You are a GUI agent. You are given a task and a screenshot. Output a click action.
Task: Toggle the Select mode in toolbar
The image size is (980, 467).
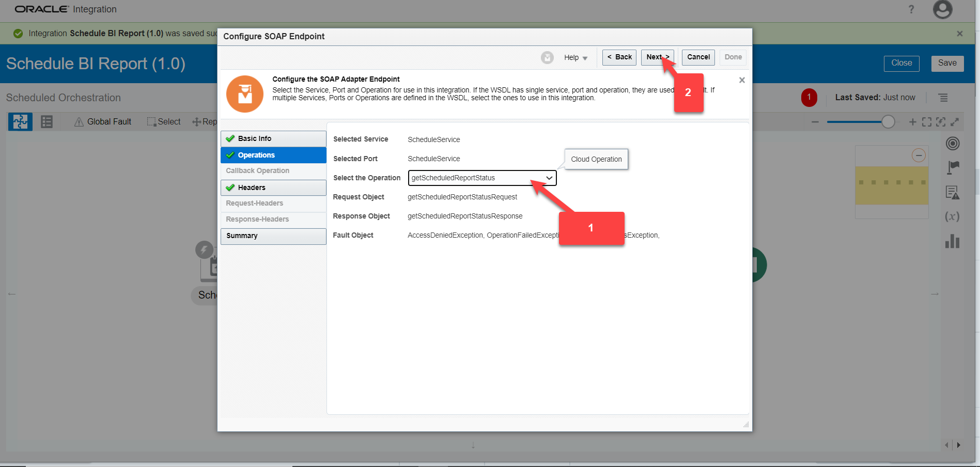tap(164, 122)
